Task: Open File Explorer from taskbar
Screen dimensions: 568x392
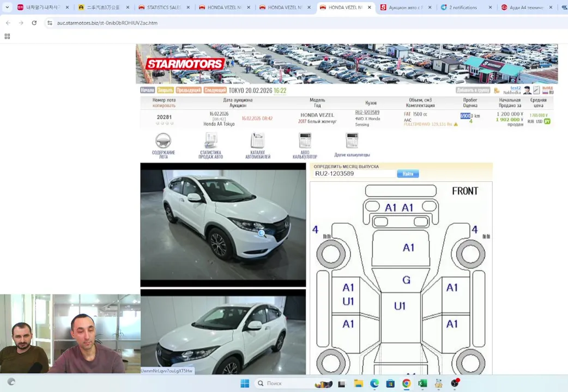Action: [x=358, y=383]
